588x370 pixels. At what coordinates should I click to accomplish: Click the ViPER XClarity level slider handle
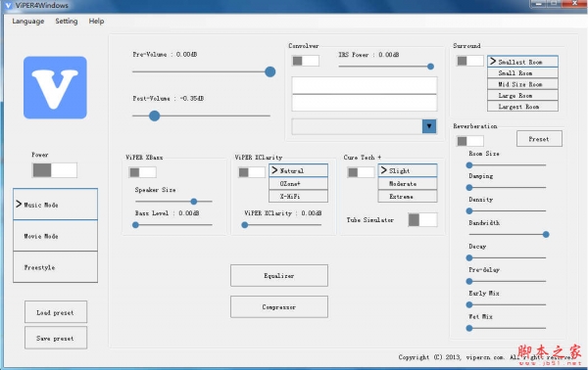(x=245, y=225)
